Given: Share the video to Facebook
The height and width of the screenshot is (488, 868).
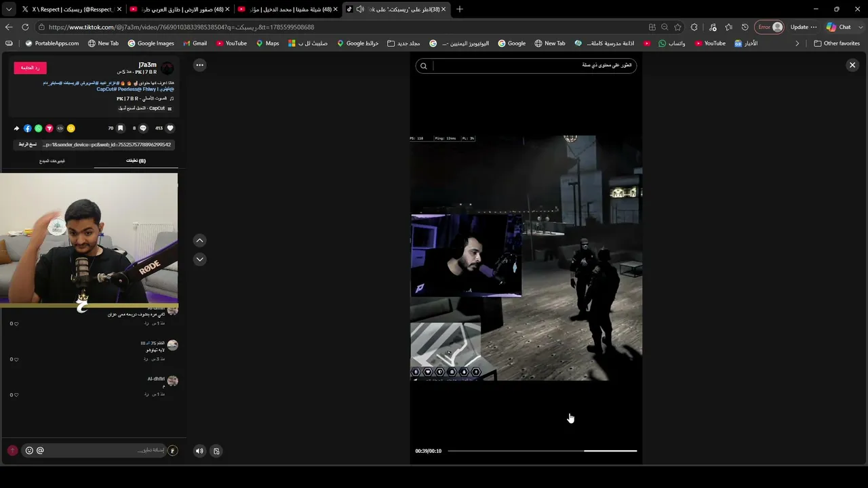Looking at the screenshot, I should coord(28,128).
